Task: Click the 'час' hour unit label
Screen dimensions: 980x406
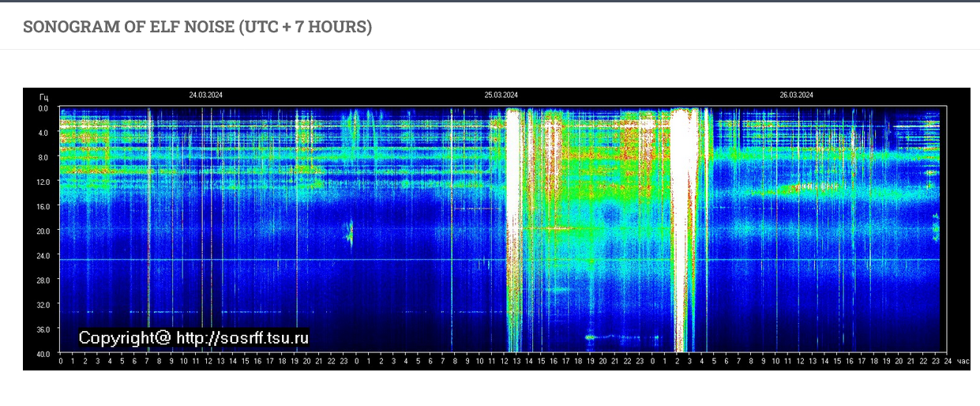Action: pyautogui.click(x=963, y=361)
